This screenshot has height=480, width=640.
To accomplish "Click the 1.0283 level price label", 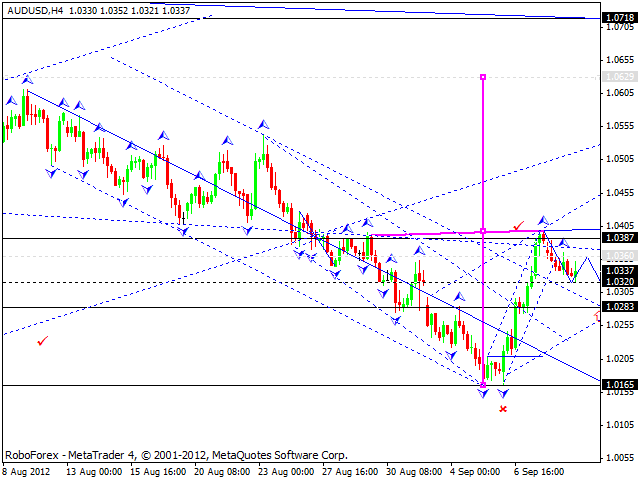I will point(620,307).
